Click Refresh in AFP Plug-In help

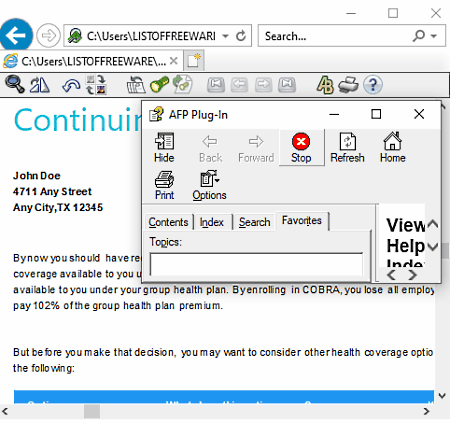(347, 148)
